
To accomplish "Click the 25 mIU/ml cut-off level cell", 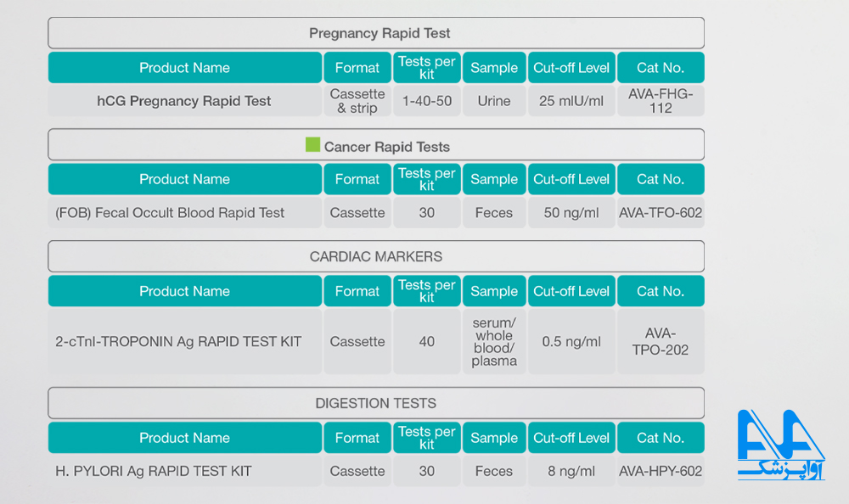I will point(571,101).
